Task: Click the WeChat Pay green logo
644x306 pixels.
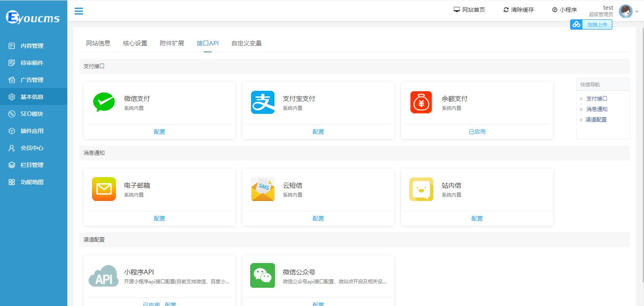Action: point(104,102)
